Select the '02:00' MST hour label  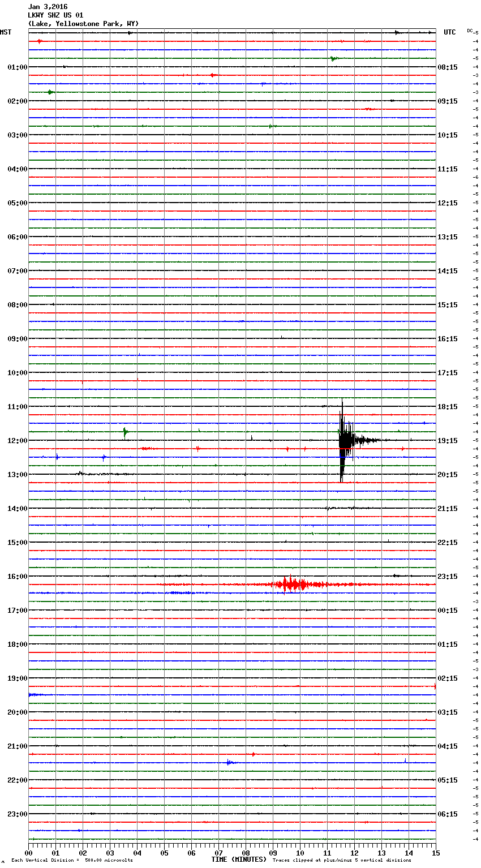pos(18,101)
